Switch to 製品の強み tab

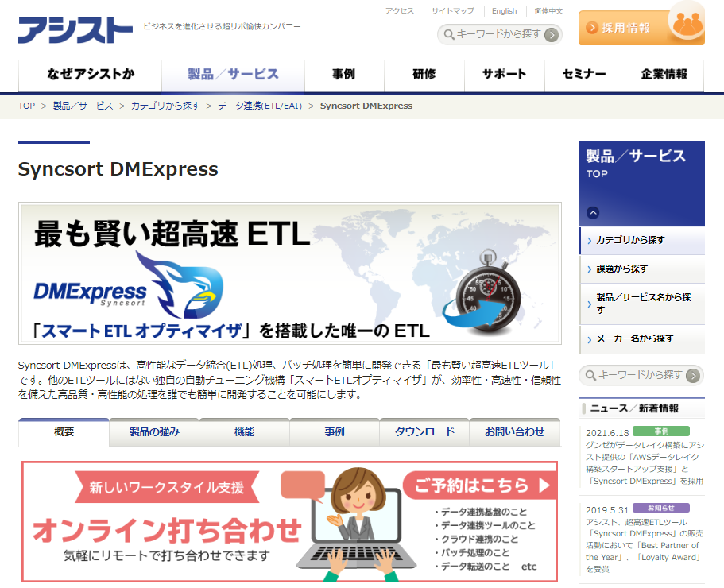(x=154, y=432)
